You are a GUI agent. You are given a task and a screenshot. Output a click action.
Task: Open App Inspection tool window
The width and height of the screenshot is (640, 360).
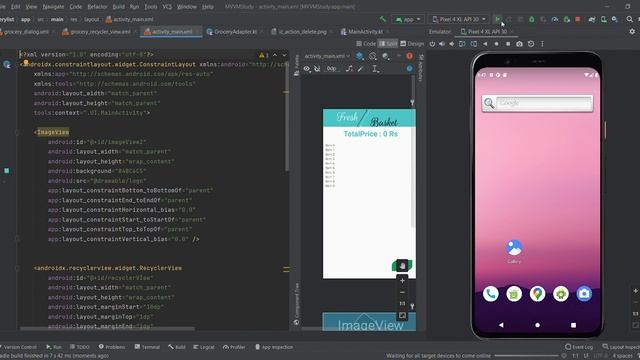pyautogui.click(x=274, y=347)
